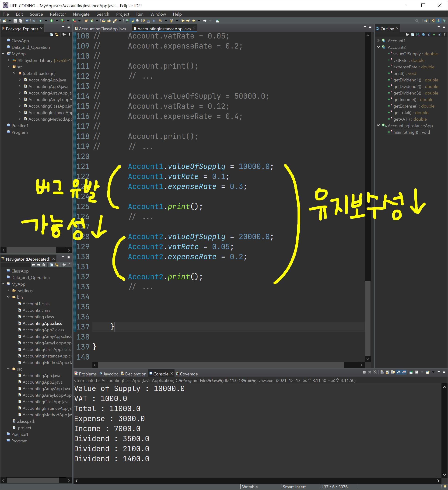
Task: Expand the Account1 node in Outline
Action: click(x=378, y=41)
